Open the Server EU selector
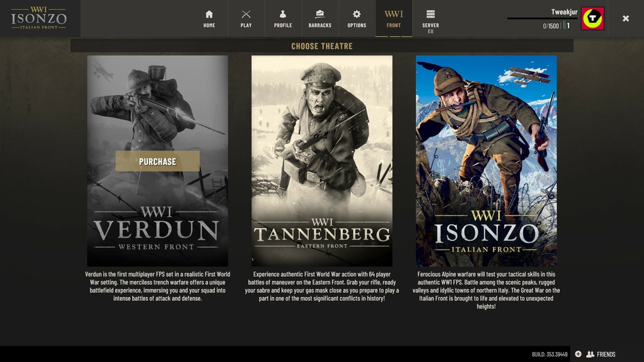Screen dimensions: 644x362 tap(430, 20)
